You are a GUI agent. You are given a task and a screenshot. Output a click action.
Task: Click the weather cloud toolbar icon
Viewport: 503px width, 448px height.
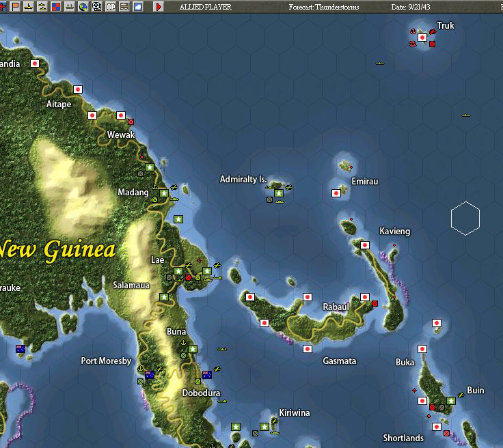(138, 6)
